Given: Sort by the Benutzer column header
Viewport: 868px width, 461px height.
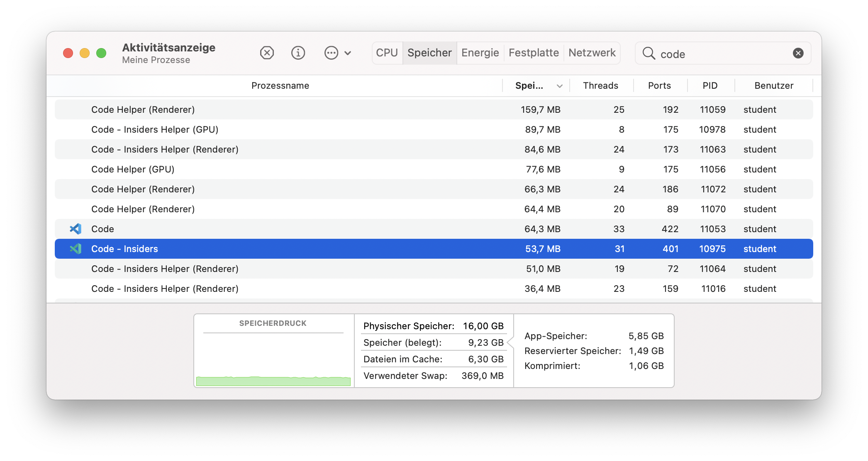Looking at the screenshot, I should (774, 86).
